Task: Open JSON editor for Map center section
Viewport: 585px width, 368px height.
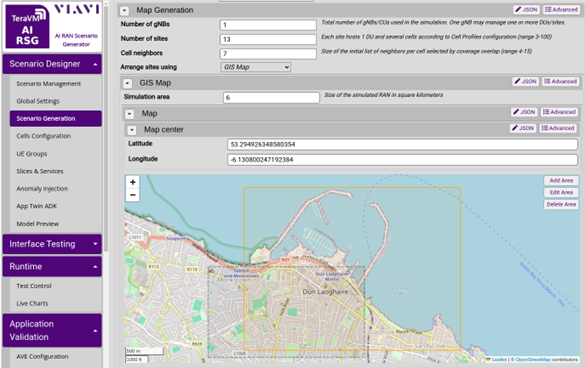Action: tap(523, 128)
